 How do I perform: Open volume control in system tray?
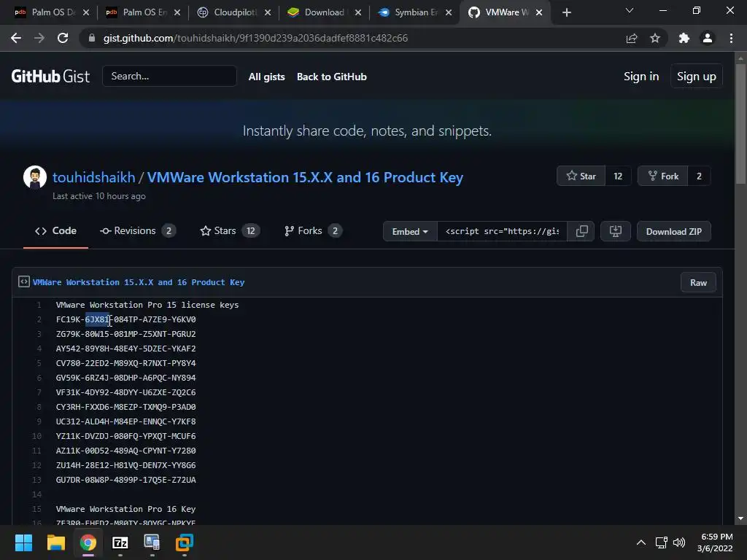pos(679,542)
